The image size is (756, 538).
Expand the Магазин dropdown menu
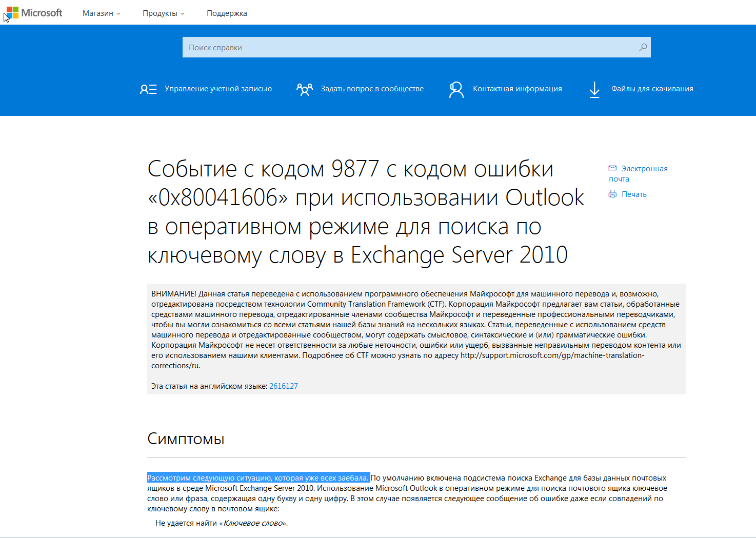[x=101, y=13]
